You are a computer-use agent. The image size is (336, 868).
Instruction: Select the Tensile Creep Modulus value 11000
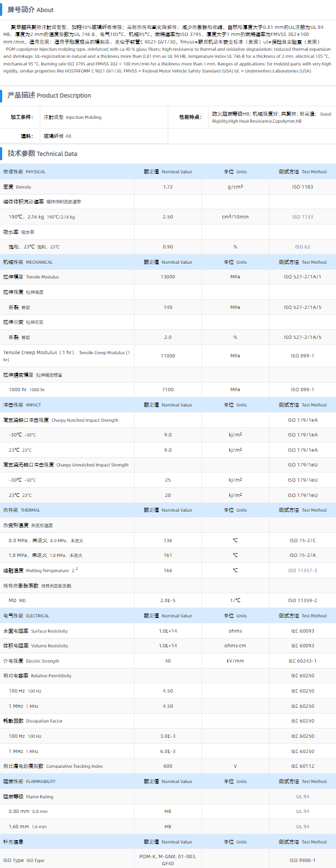(x=168, y=356)
